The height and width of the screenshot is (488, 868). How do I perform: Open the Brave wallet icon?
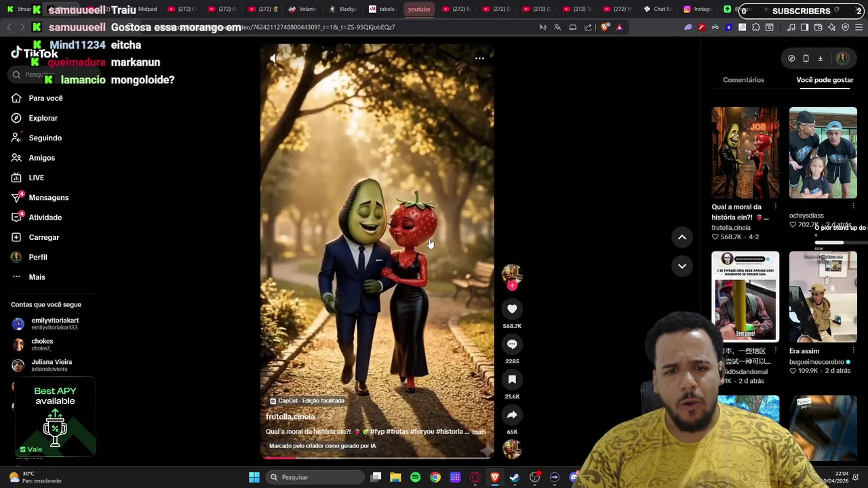[818, 27]
